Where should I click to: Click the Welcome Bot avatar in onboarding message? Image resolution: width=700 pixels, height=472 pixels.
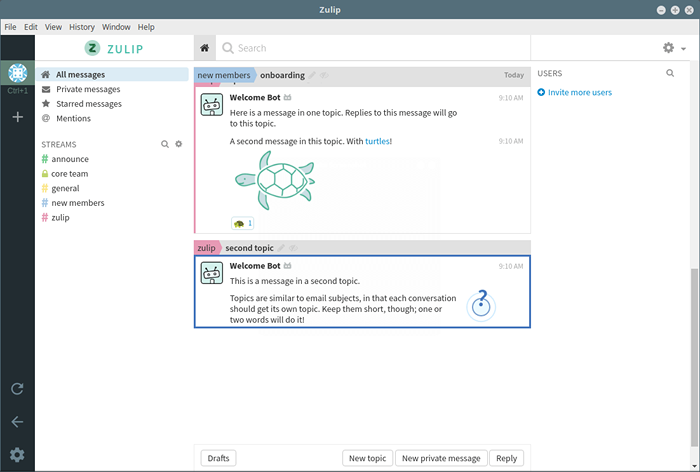(x=212, y=104)
